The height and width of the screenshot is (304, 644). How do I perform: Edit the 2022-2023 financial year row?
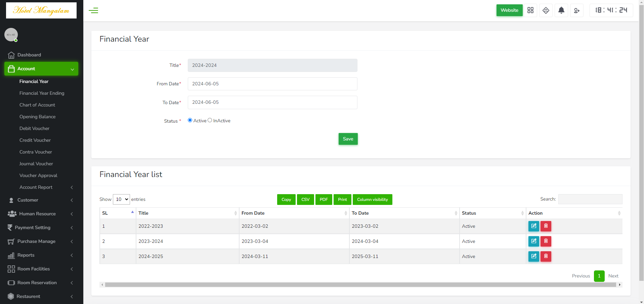point(534,226)
